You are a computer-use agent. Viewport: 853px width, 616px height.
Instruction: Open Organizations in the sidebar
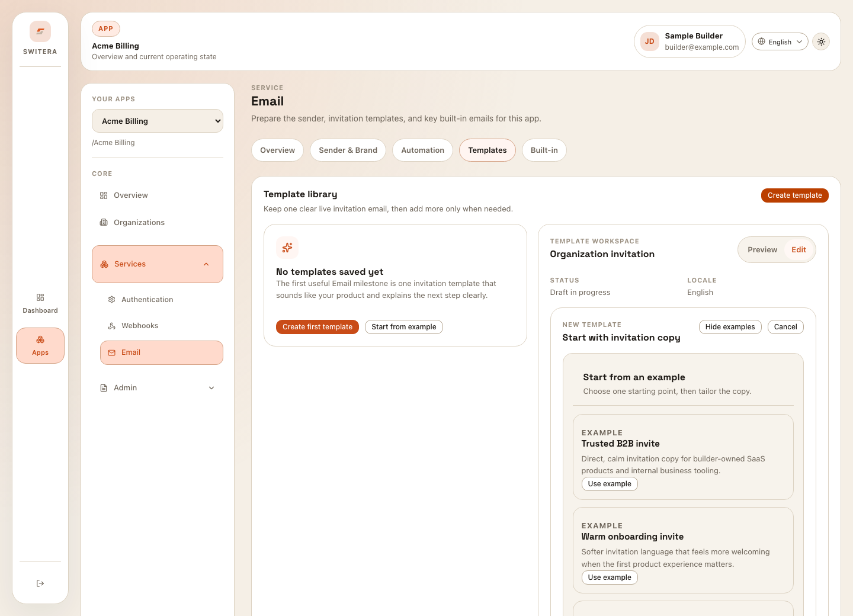pos(158,223)
